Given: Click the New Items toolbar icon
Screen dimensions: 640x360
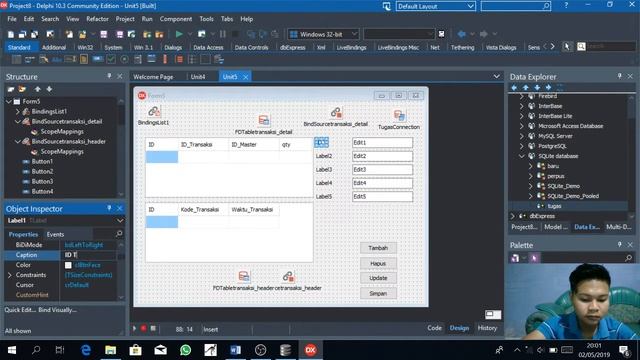Looking at the screenshot, I should click(x=11, y=34).
